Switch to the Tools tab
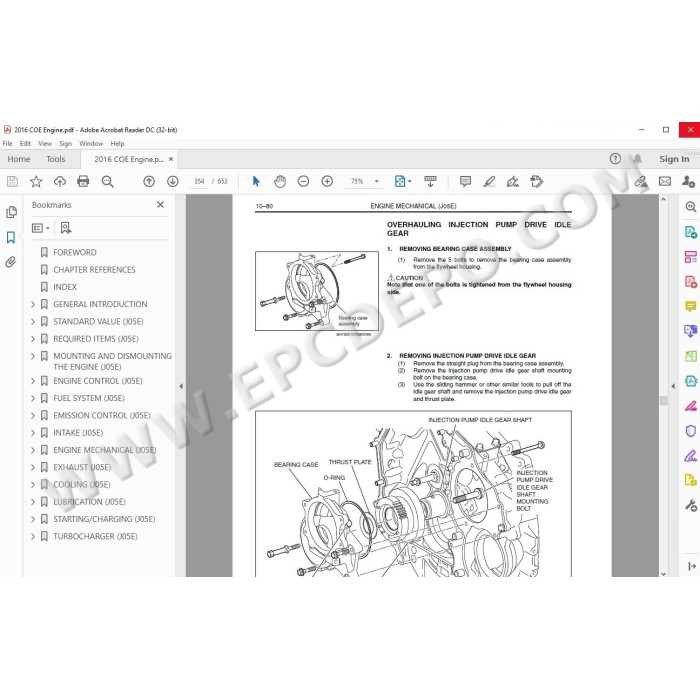The image size is (700, 700). 55,159
